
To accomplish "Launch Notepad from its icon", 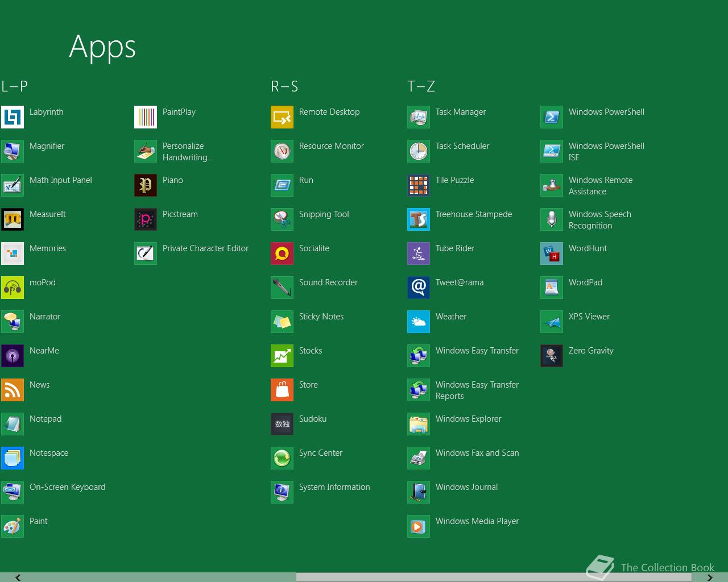I will 13,424.
